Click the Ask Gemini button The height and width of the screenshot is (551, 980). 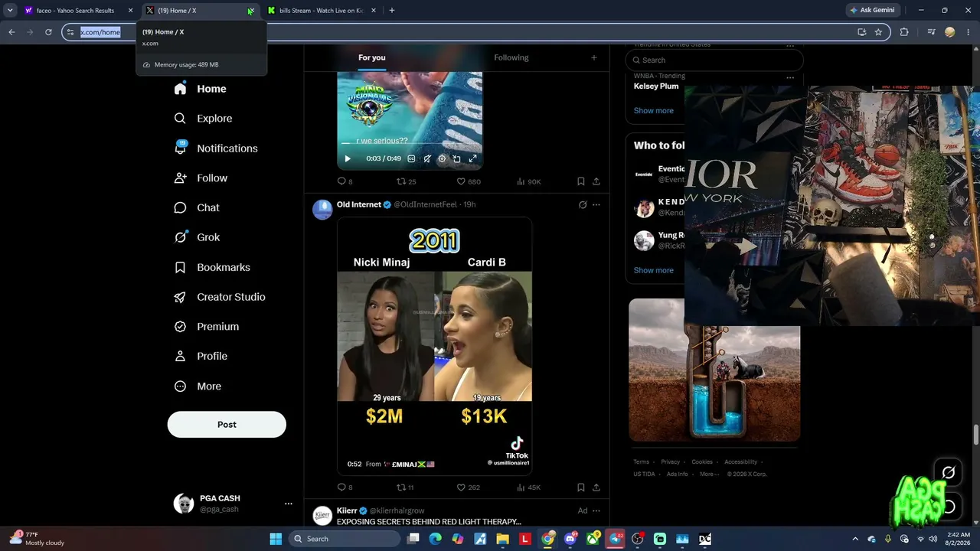pyautogui.click(x=872, y=11)
